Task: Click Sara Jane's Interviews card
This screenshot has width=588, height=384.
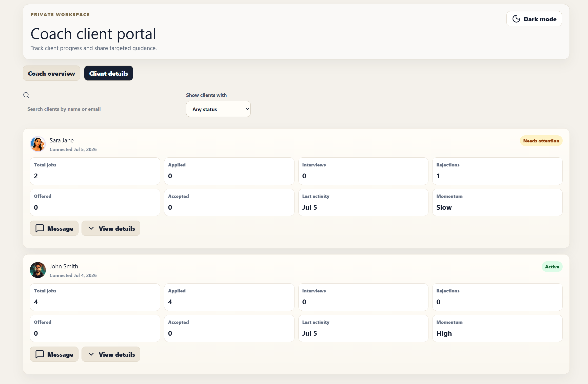Action: click(363, 171)
